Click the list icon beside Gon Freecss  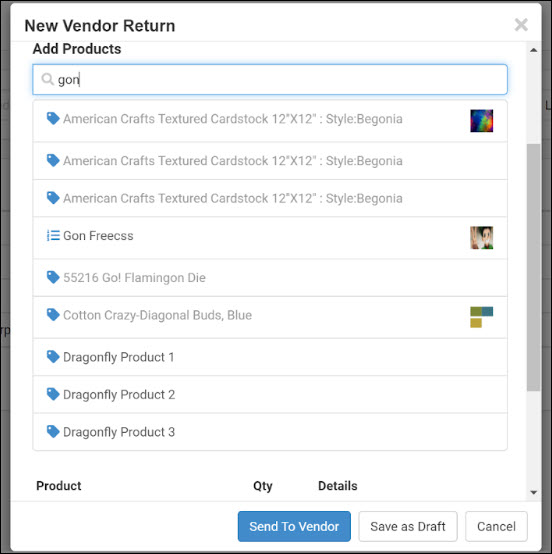coord(53,235)
